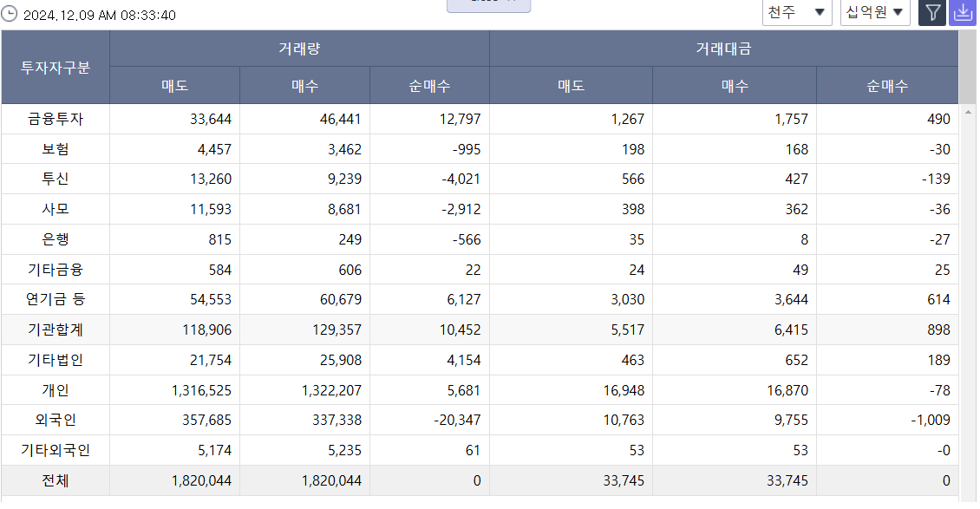Open the 천주 unit dropdown
This screenshot has height=509, width=980.
[795, 13]
